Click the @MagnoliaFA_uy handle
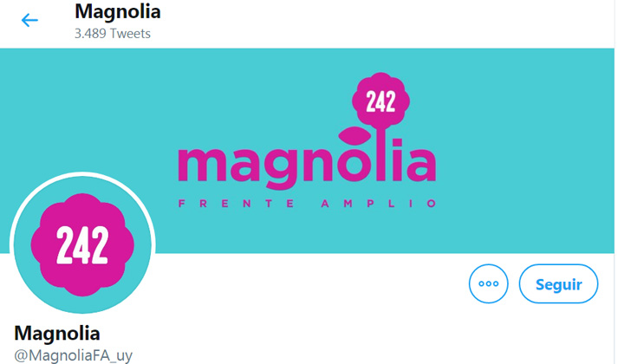 tap(73, 355)
